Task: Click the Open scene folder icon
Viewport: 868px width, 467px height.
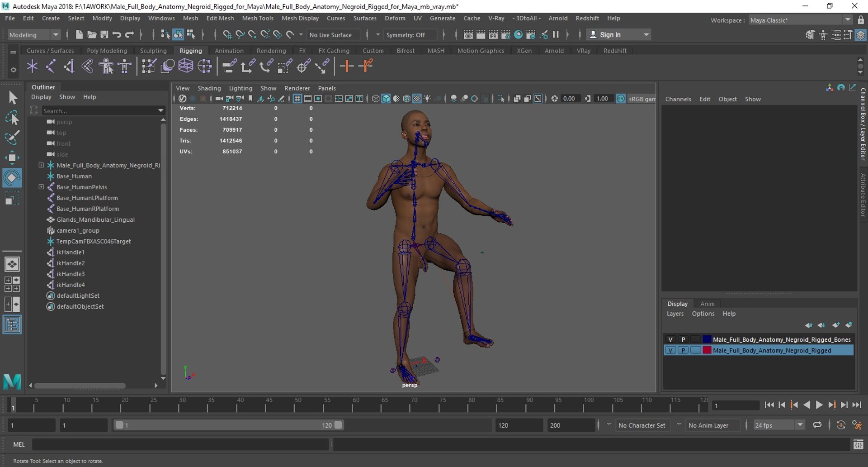Action: (x=92, y=34)
